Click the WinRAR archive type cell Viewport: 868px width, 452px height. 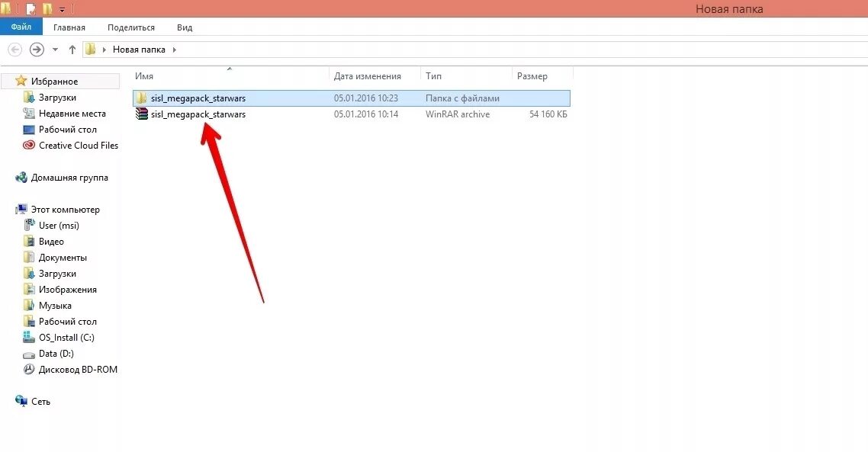pos(457,114)
